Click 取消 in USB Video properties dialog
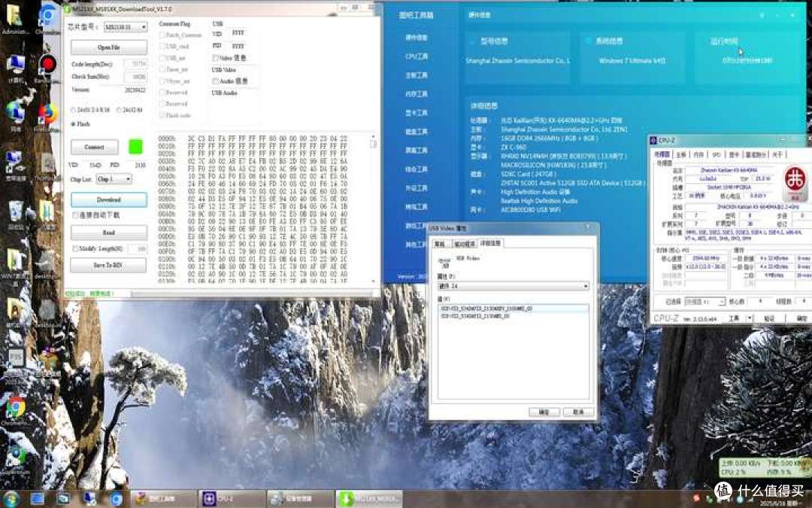The image size is (812, 508). [578, 412]
